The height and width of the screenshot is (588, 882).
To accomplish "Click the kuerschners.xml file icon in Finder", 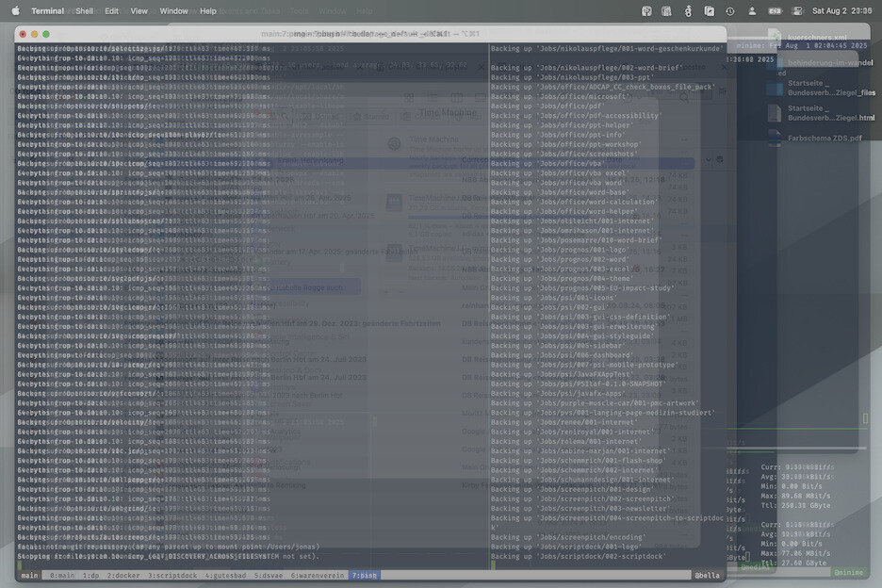I will pos(774,35).
